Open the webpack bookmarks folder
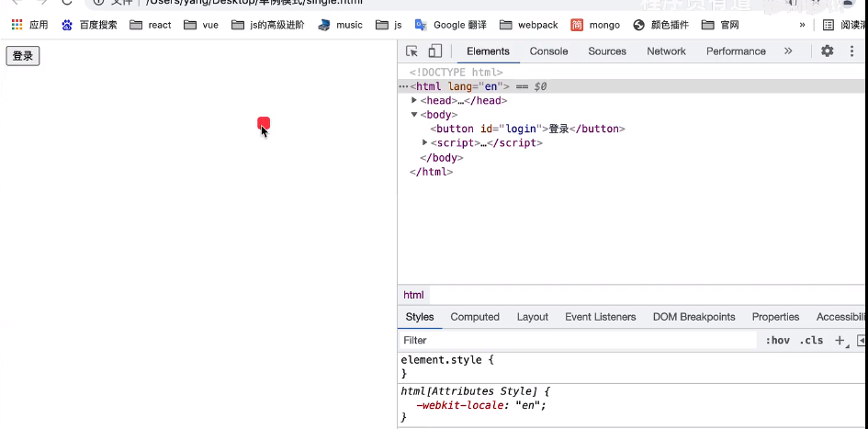868x429 pixels. coord(529,25)
